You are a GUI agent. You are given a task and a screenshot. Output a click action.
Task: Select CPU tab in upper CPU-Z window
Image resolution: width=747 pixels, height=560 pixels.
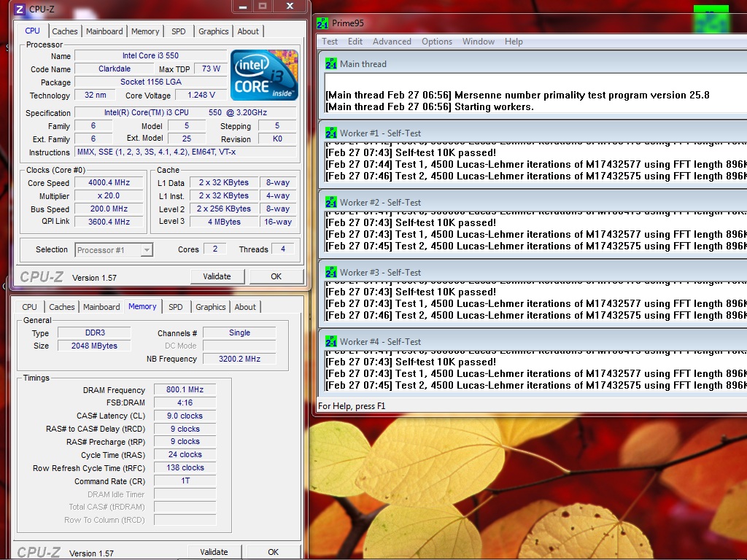click(32, 31)
